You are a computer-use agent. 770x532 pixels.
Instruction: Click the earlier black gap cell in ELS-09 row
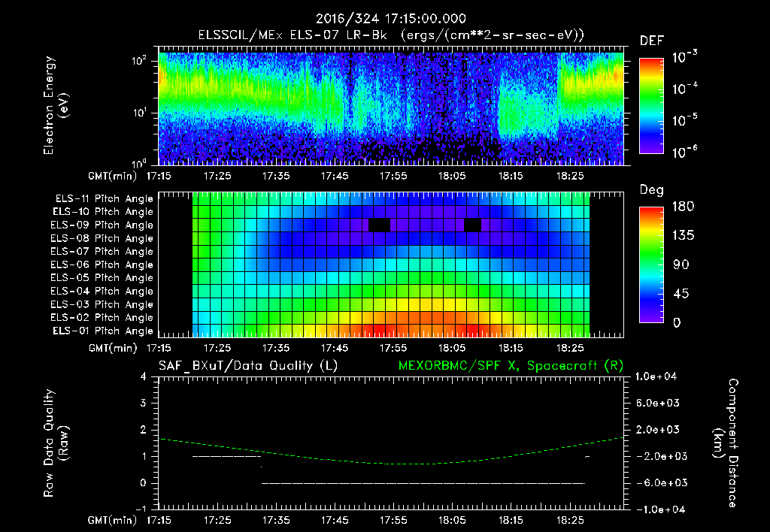(x=379, y=225)
